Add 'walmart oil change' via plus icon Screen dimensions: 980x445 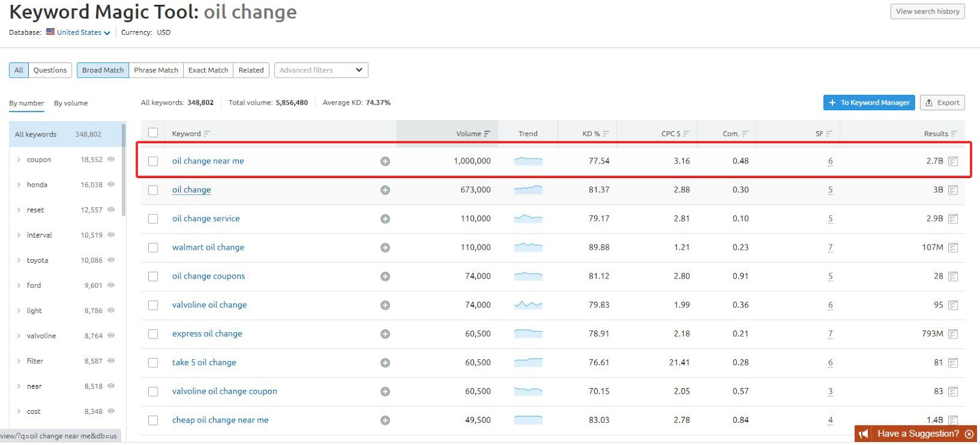coord(385,248)
